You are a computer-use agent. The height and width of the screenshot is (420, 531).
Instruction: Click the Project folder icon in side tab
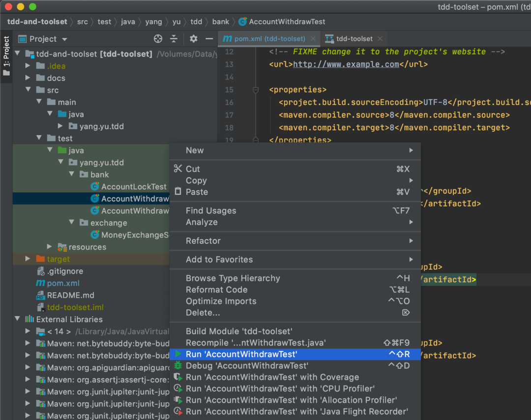[x=6, y=73]
